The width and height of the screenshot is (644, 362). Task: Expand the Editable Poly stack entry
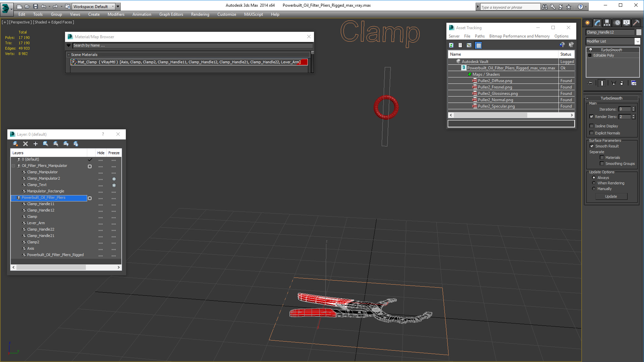pyautogui.click(x=590, y=55)
